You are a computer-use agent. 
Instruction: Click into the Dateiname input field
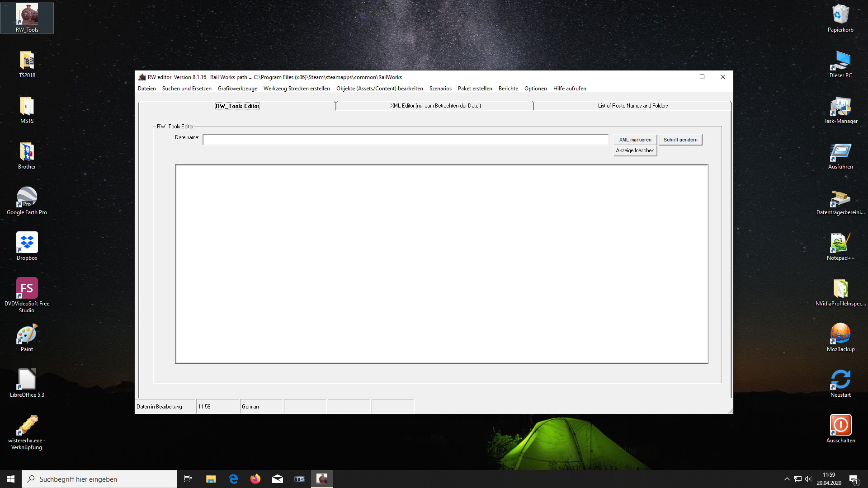click(405, 140)
